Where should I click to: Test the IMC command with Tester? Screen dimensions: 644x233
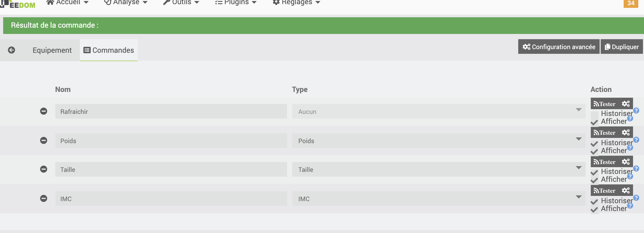point(605,190)
